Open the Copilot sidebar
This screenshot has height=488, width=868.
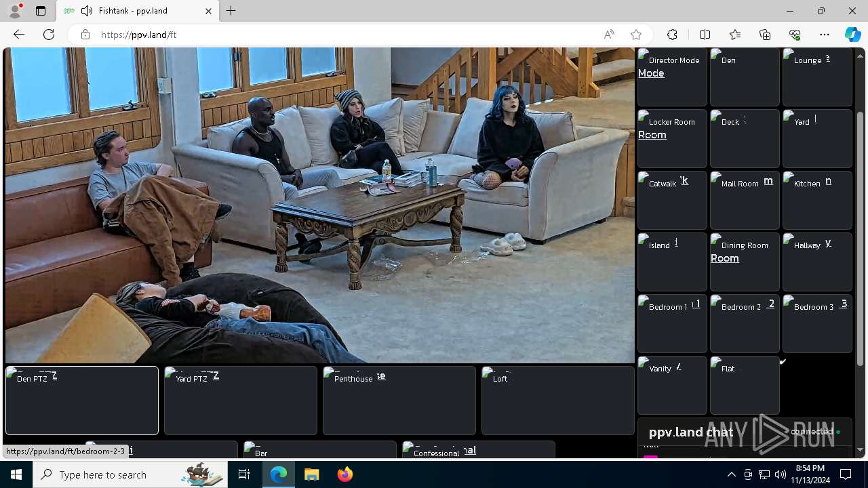[853, 35]
